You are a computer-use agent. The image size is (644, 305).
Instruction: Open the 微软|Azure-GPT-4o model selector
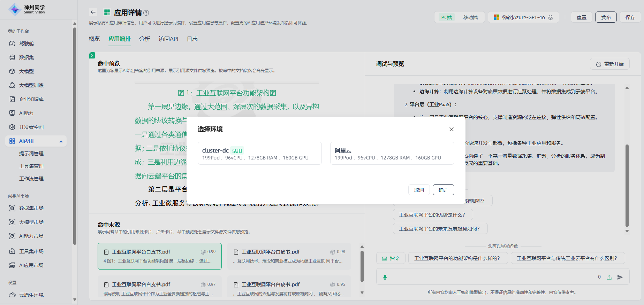click(x=523, y=17)
